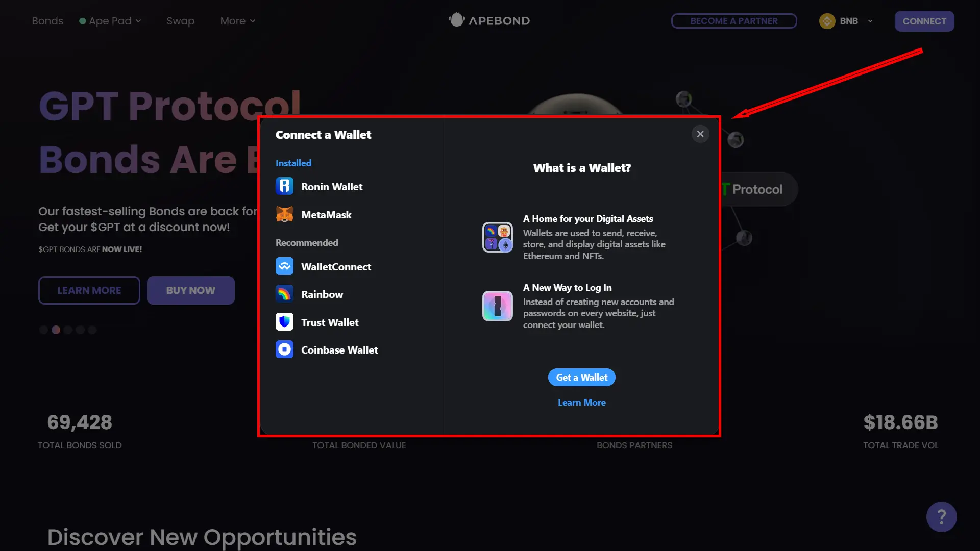Click the Rainbow wallet icon
This screenshot has width=980, height=551.
(285, 294)
